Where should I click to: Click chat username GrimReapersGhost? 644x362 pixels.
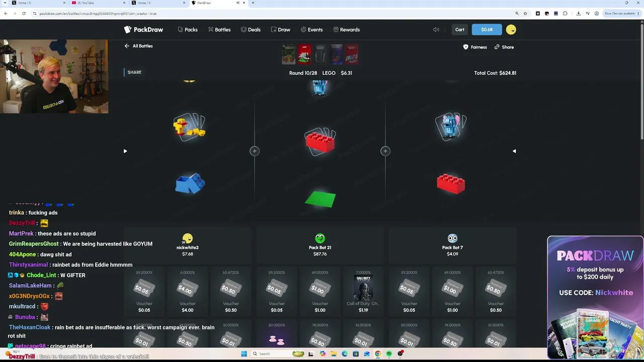(x=33, y=244)
